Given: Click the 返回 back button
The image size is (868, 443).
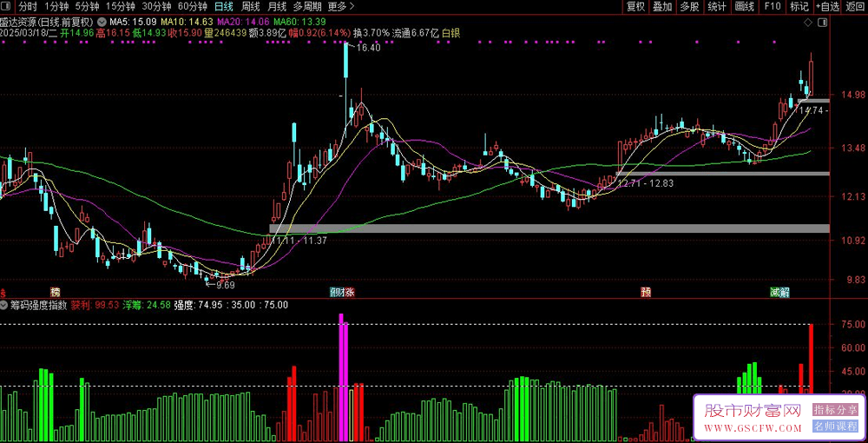Looking at the screenshot, I should (x=856, y=7).
